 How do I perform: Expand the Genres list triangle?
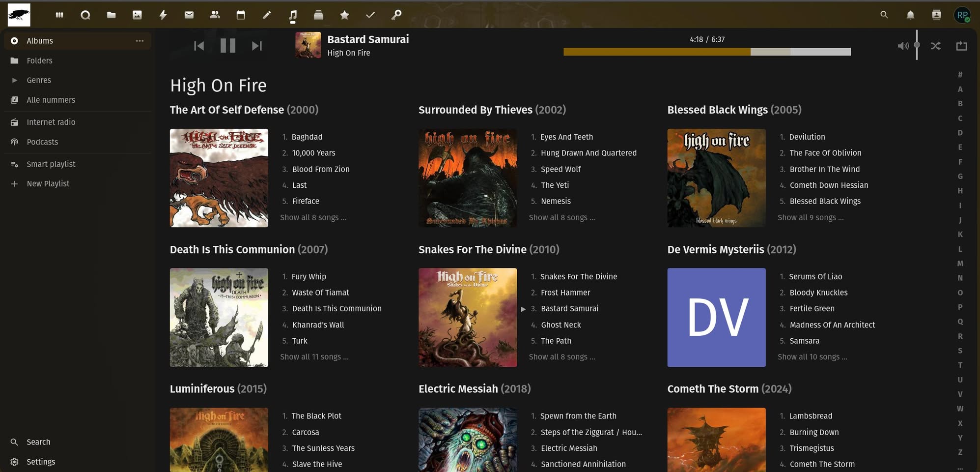click(15, 80)
